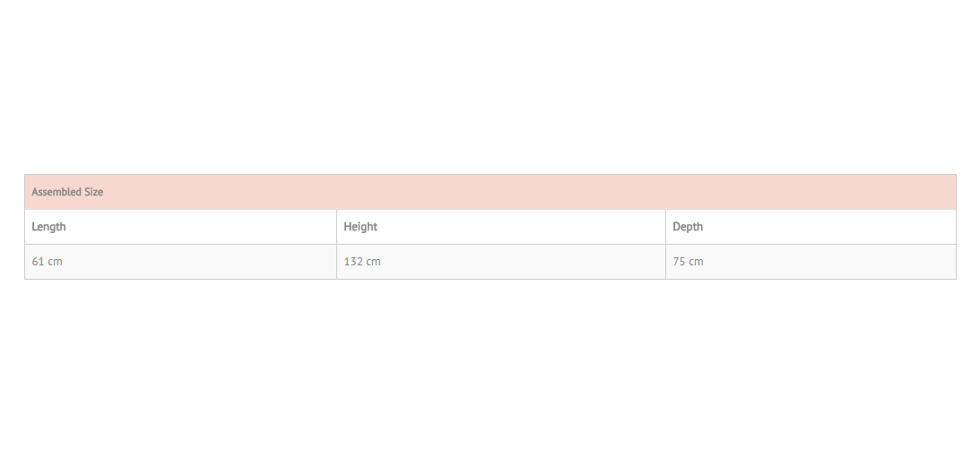980x459 pixels.
Task: Click the "cm" unit beside 61
Action: [55, 262]
